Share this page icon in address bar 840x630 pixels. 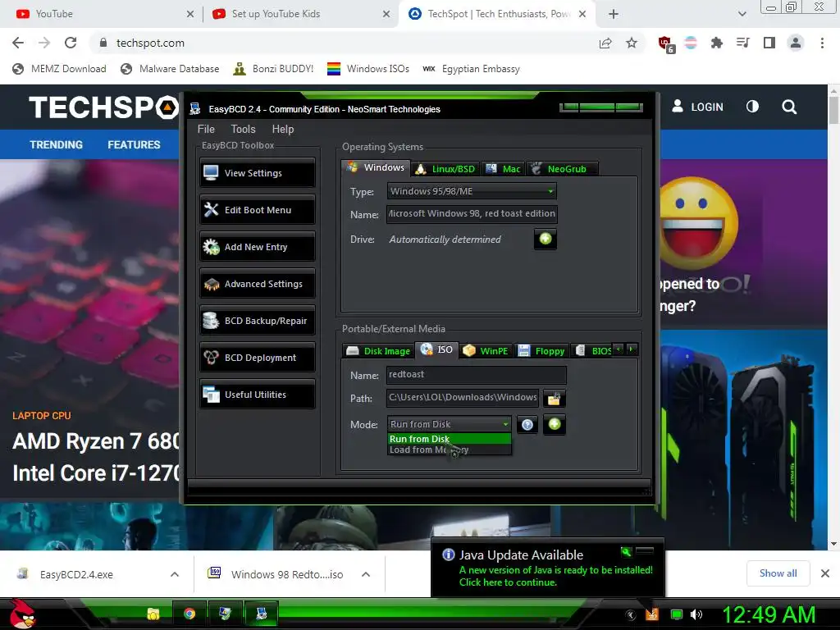tap(605, 43)
